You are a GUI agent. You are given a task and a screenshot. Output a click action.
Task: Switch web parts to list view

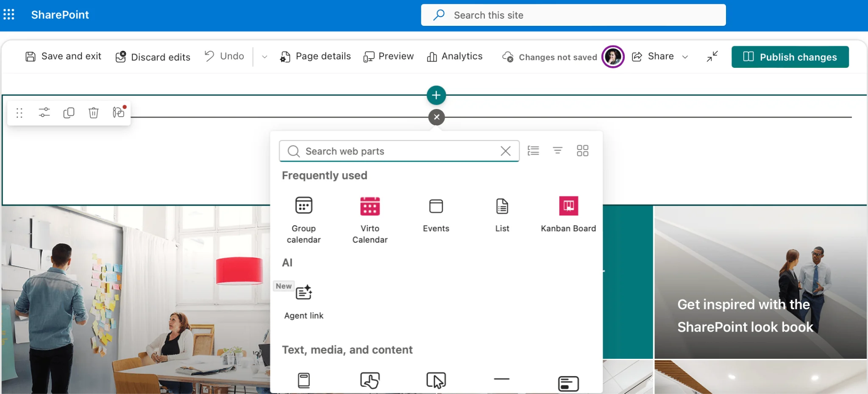[533, 151]
